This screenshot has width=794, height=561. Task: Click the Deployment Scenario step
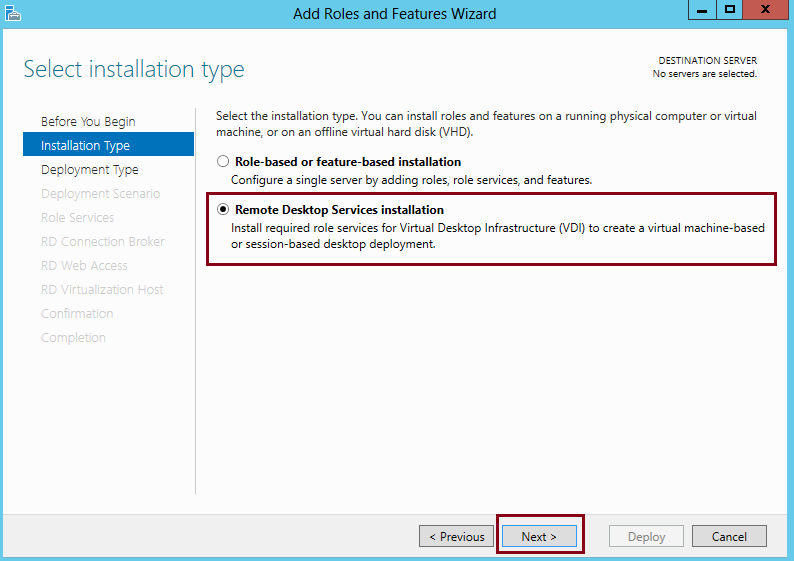tap(100, 193)
